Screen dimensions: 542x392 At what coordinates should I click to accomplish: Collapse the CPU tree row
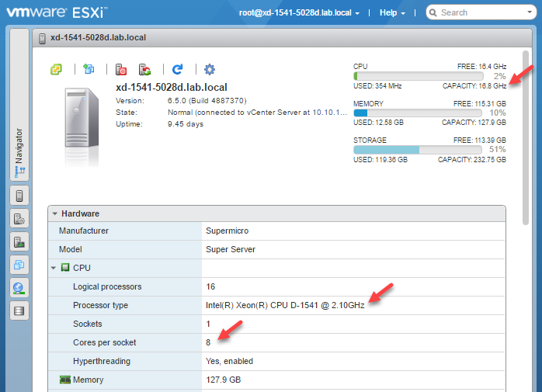click(x=54, y=268)
